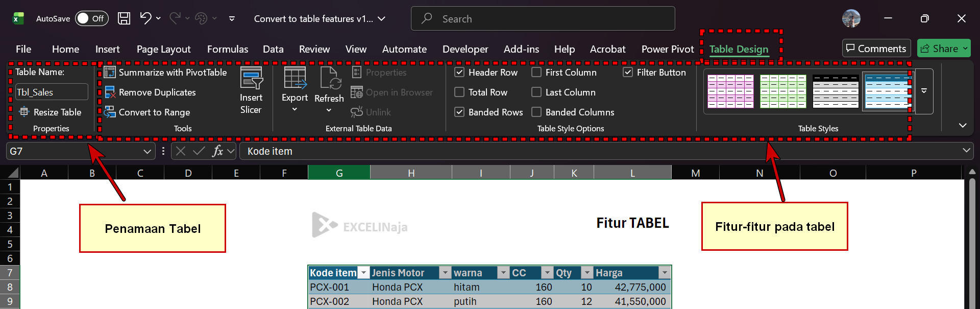Screen dimensions: 980x309
Task: Pick the pink table style swatch
Action: (x=730, y=91)
